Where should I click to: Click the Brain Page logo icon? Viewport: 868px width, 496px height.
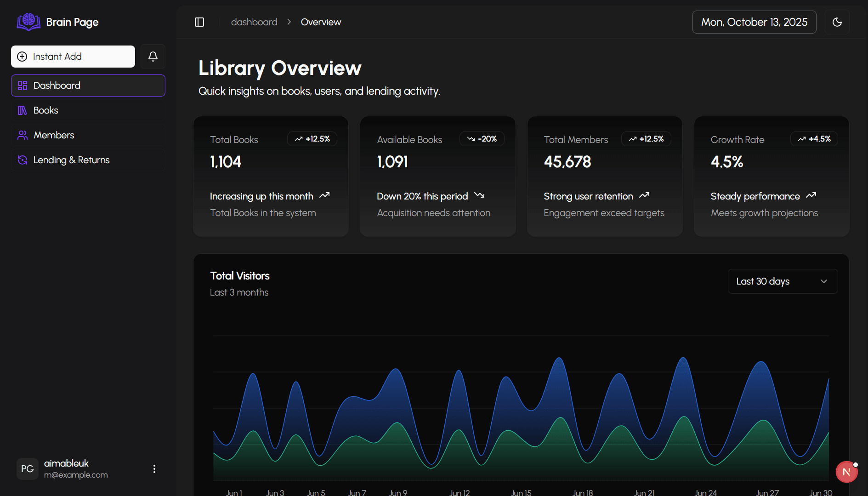[x=28, y=22]
